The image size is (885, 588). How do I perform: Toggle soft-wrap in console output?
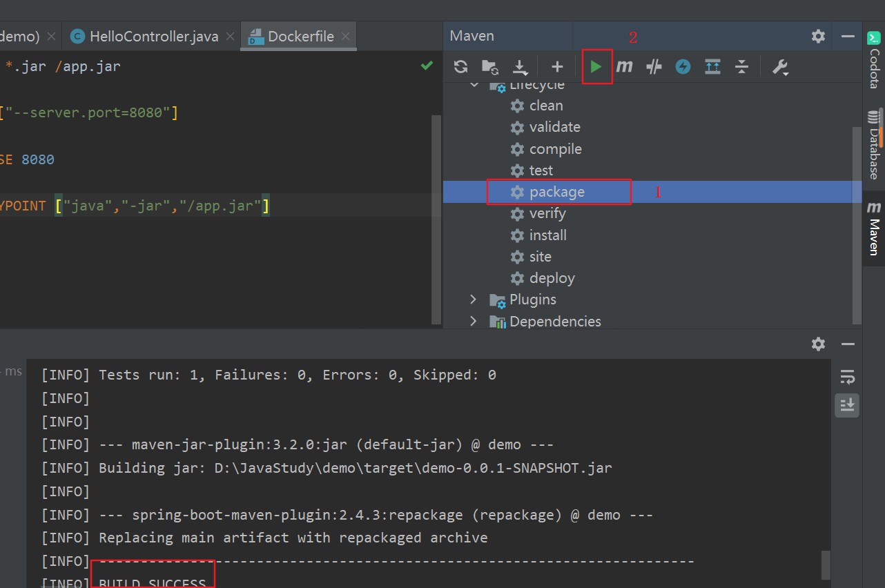pos(847,377)
